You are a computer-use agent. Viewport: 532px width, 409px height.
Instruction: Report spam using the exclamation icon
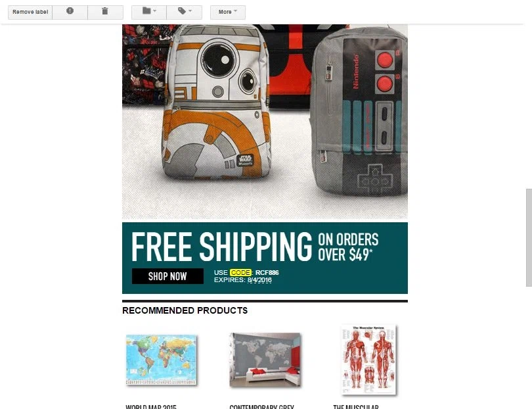[x=70, y=12]
